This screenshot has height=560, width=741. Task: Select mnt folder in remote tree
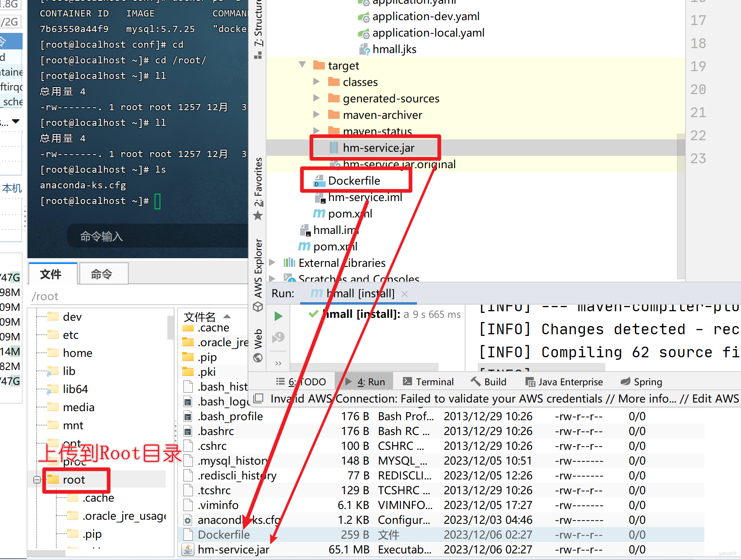pos(65,425)
